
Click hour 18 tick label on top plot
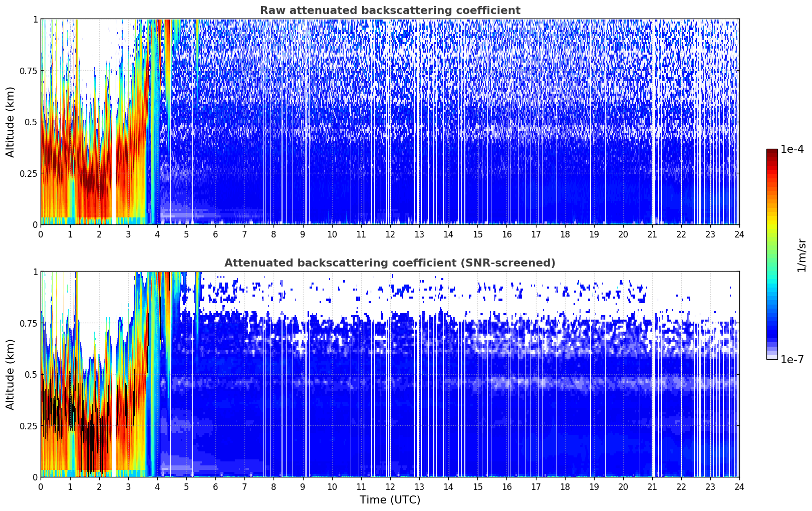click(x=565, y=234)
